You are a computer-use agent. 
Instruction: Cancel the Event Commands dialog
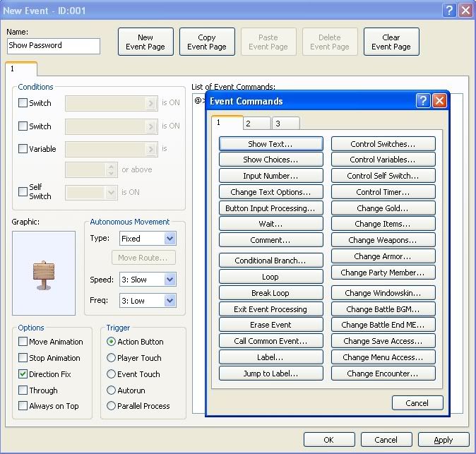[417, 403]
